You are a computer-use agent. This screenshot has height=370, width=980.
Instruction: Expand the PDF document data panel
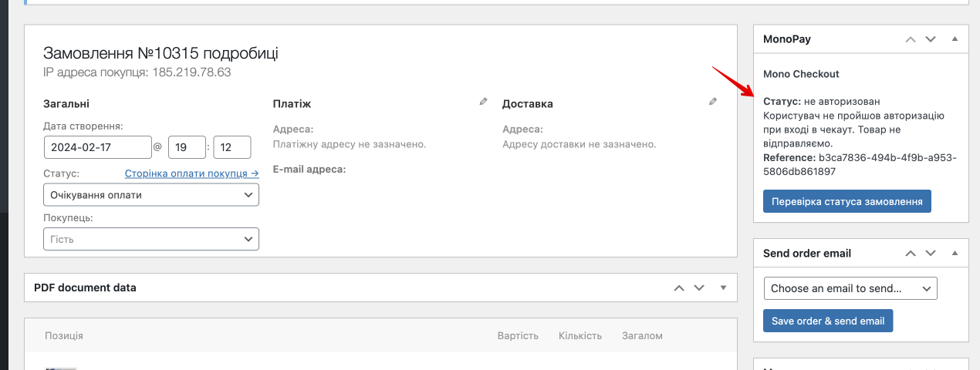coord(723,288)
